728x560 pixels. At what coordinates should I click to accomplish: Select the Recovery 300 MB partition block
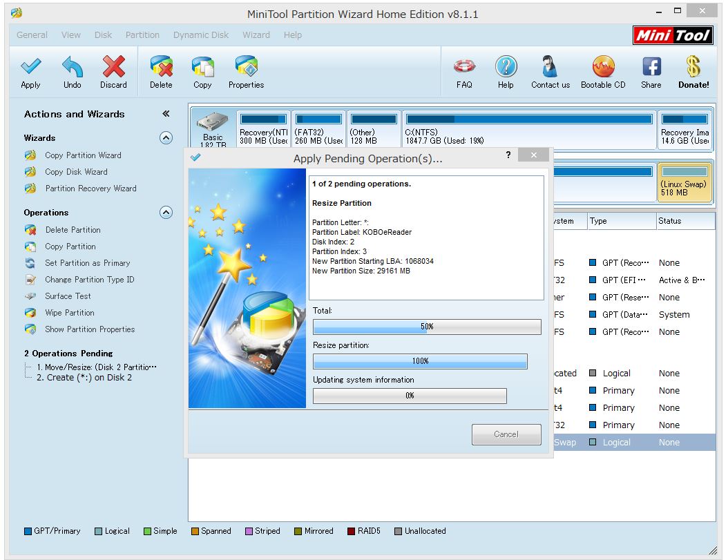263,129
